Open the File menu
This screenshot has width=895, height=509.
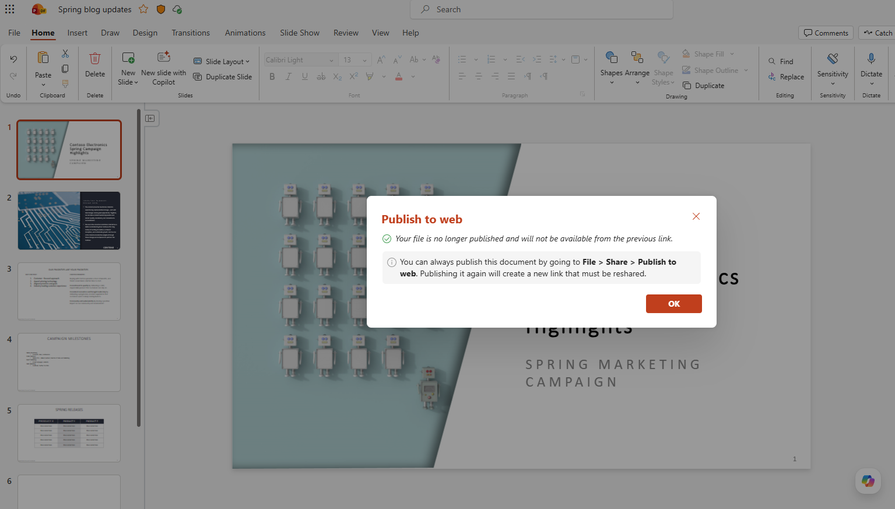coord(14,33)
